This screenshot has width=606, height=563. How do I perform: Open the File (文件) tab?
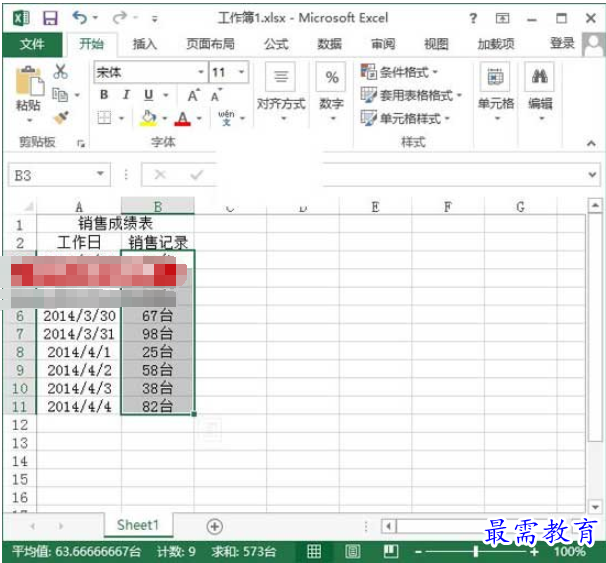click(x=32, y=44)
